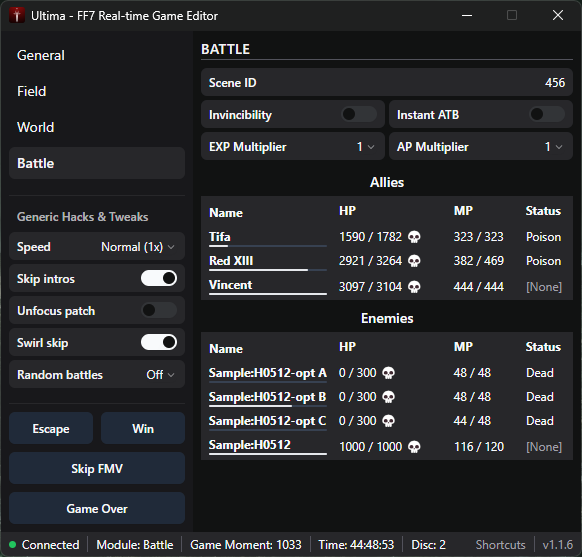This screenshot has width=582, height=557.
Task: Turn on Instant ATB switch
Action: click(547, 114)
